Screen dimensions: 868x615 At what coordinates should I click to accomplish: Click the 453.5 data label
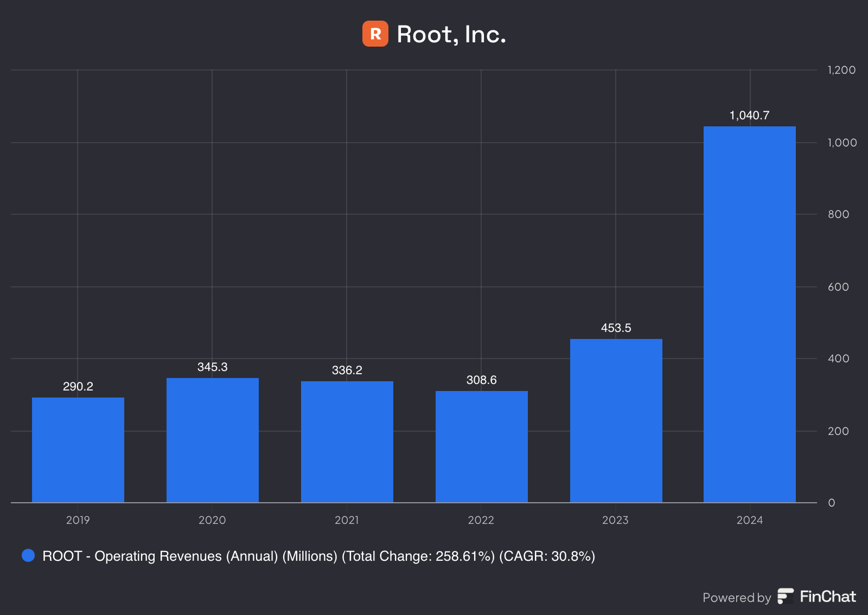(x=616, y=328)
